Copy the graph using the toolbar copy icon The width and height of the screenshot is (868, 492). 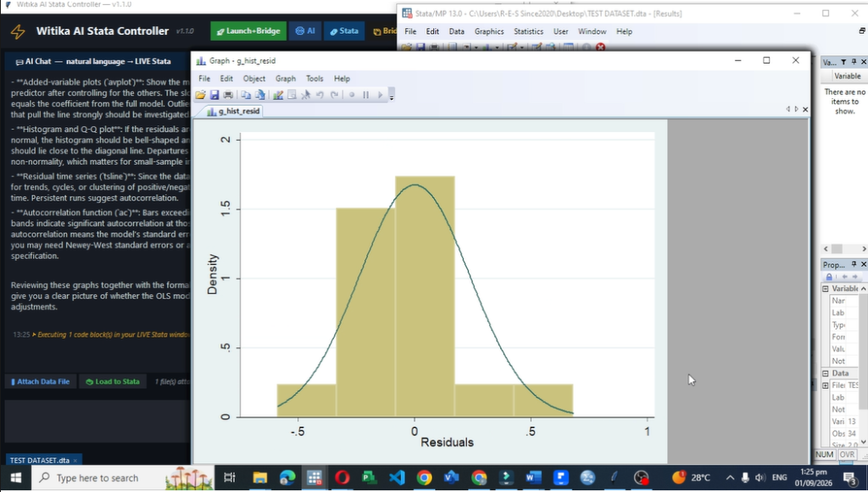coord(246,95)
